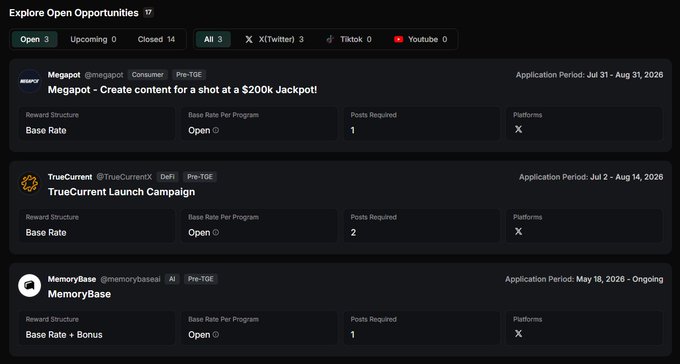
Task: Click the TrueCurrent gear logo
Action: [29, 184]
